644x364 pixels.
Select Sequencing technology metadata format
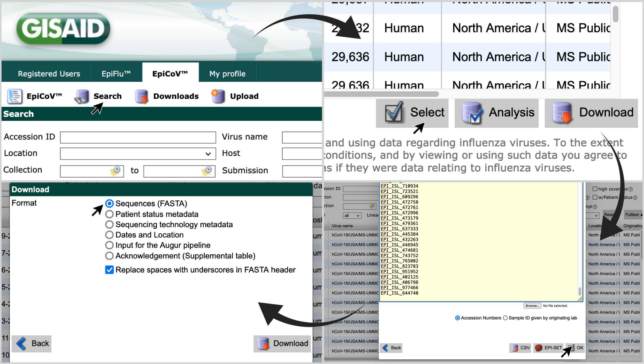click(x=109, y=224)
